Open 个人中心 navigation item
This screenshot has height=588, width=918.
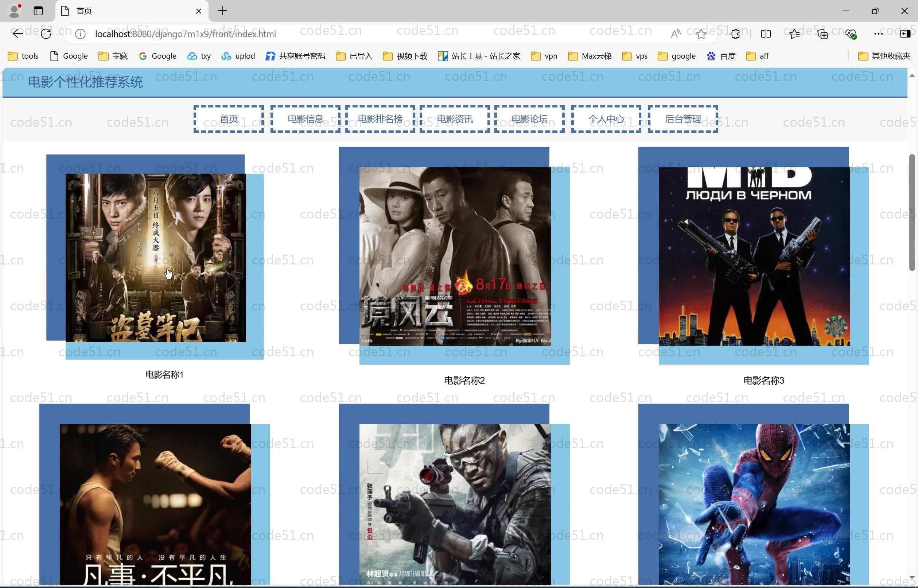click(x=606, y=119)
